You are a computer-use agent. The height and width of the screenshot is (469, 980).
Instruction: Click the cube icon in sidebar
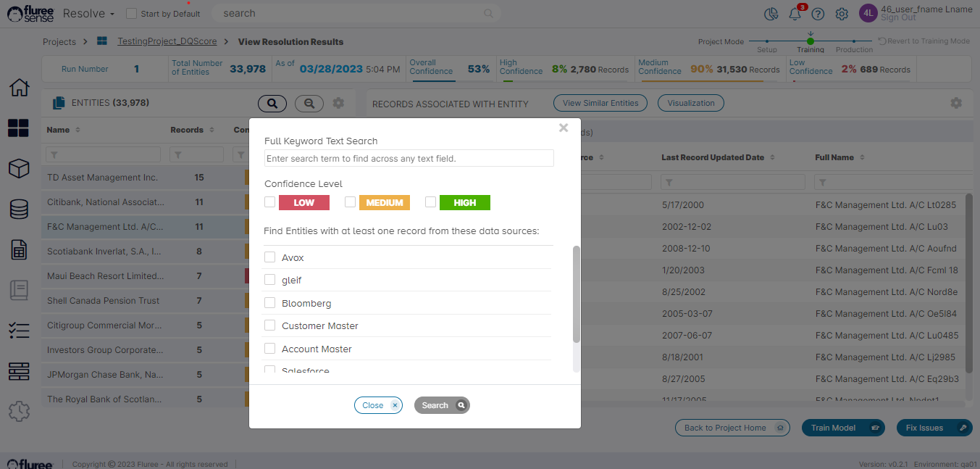(x=19, y=169)
